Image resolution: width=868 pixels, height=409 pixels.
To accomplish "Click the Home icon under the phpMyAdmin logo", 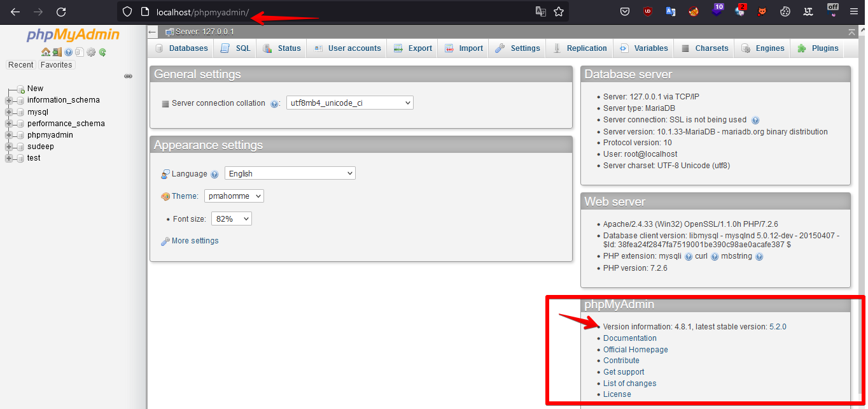I will coord(45,52).
